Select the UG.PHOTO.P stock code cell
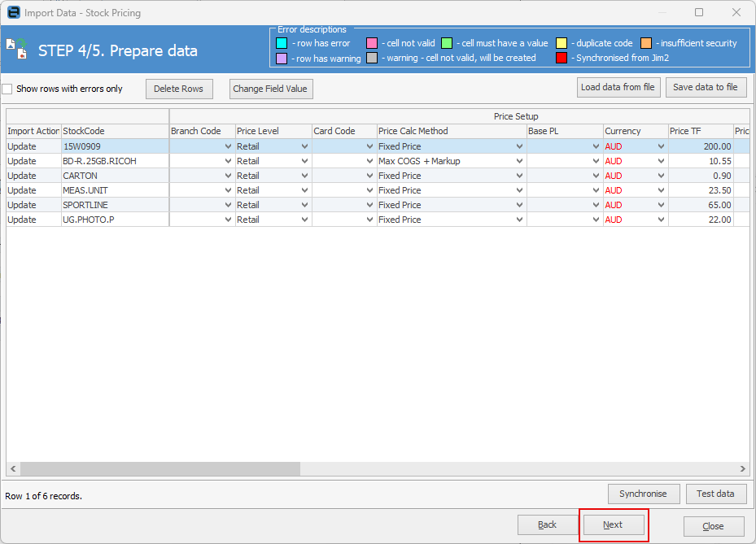 pos(114,220)
